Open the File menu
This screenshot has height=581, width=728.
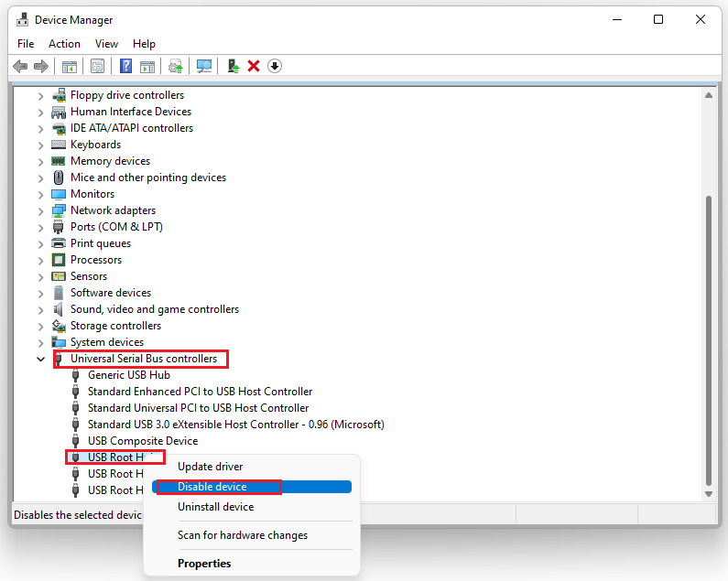click(x=26, y=44)
